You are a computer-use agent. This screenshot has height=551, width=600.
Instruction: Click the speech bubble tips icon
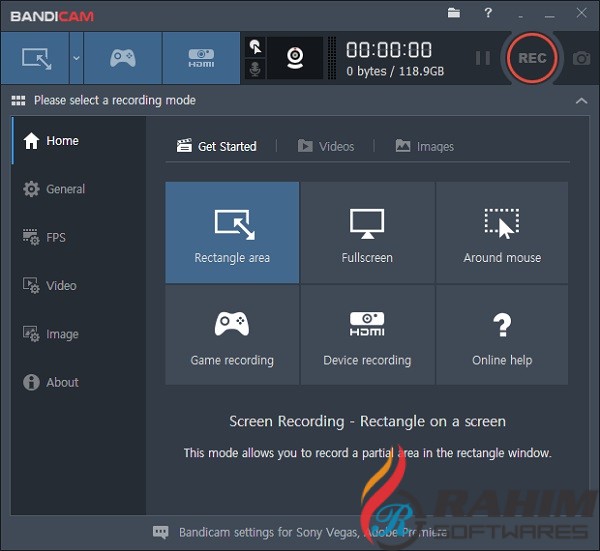point(160,532)
